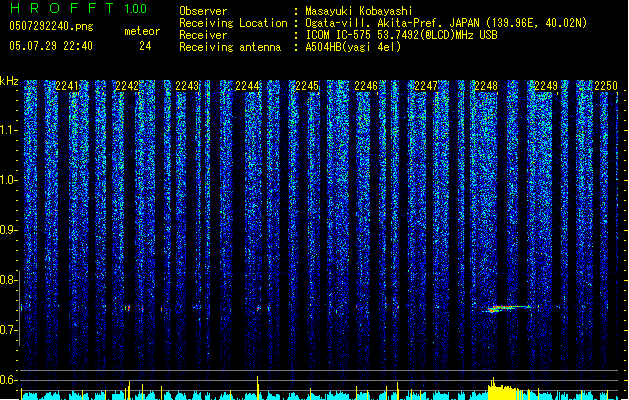This screenshot has height=400, width=629.
Task: Click the 'Receiver' label
Action: (x=203, y=35)
